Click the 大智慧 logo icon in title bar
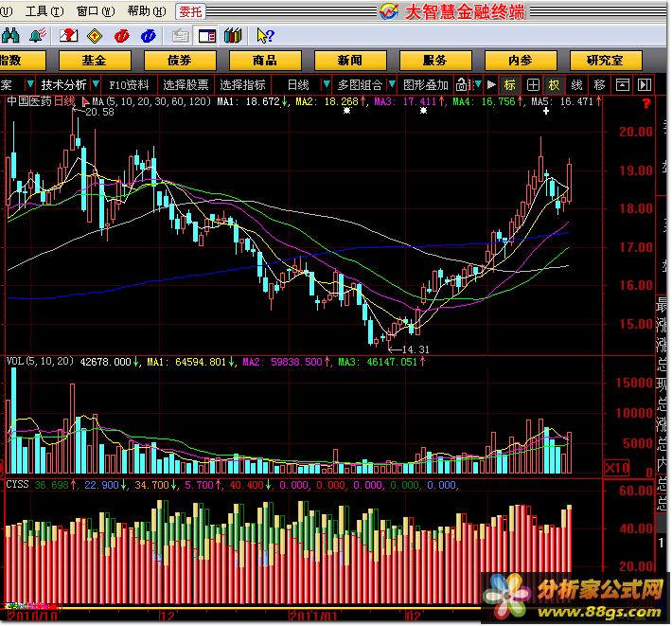672x626 pixels. coord(389,11)
